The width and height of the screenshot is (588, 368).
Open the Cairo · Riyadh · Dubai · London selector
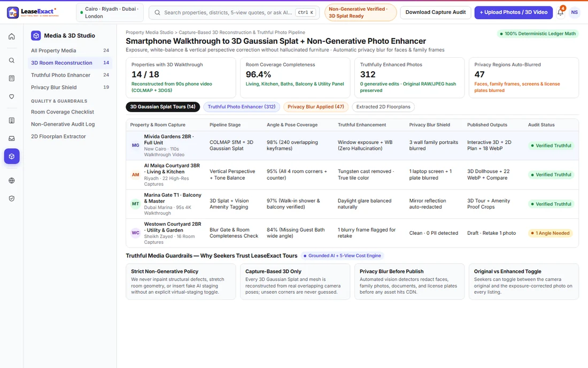point(110,12)
